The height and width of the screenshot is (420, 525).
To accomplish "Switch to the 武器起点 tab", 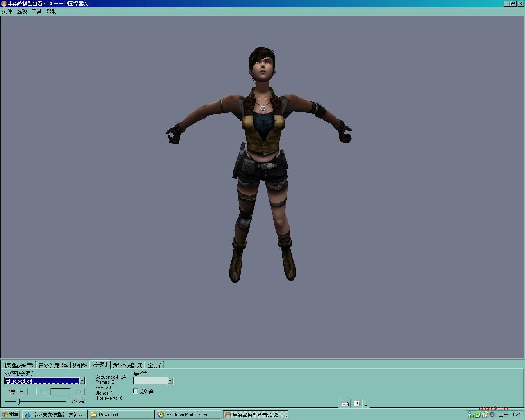I will [x=127, y=365].
